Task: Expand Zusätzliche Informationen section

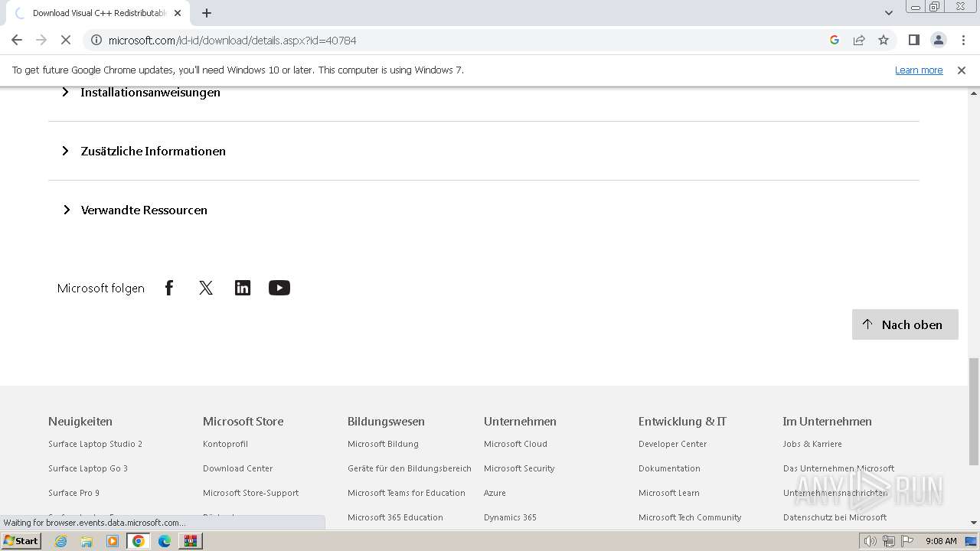Action: (x=153, y=152)
